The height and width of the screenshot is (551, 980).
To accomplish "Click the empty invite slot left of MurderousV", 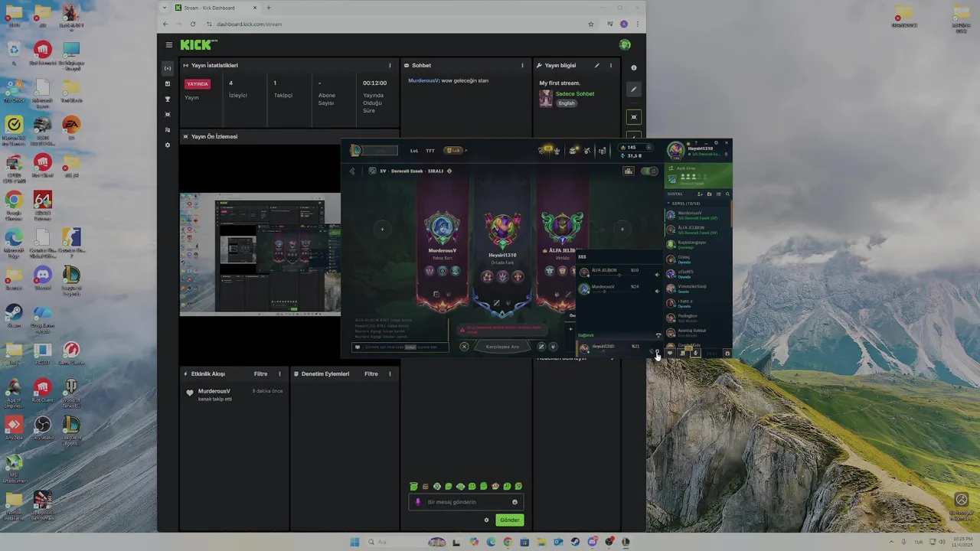I will 382,229.
